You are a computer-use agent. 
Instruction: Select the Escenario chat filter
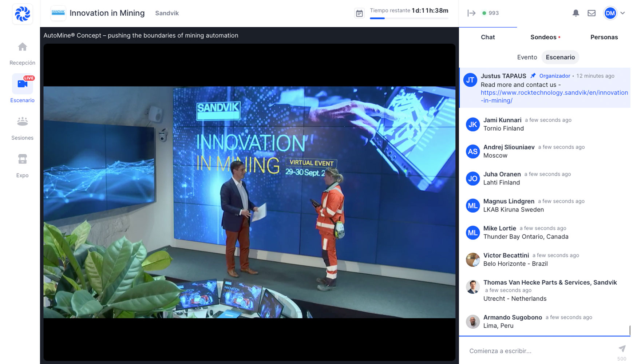(560, 57)
